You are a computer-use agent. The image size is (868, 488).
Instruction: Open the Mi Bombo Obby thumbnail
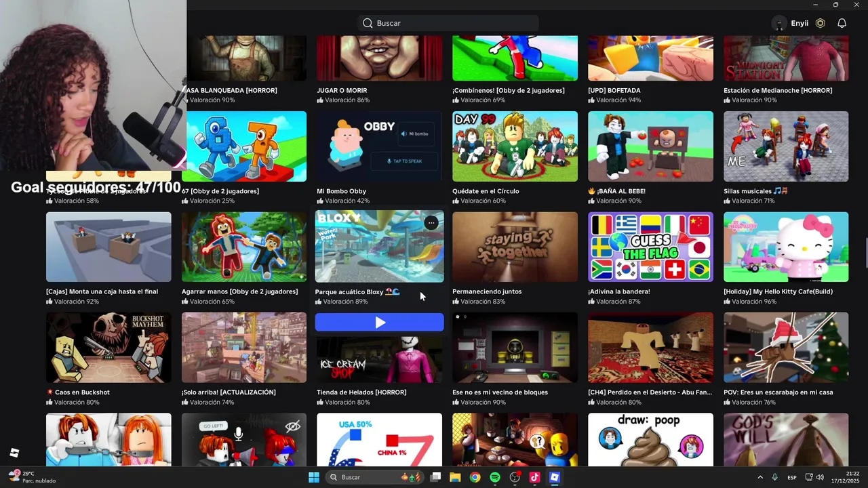pos(380,146)
